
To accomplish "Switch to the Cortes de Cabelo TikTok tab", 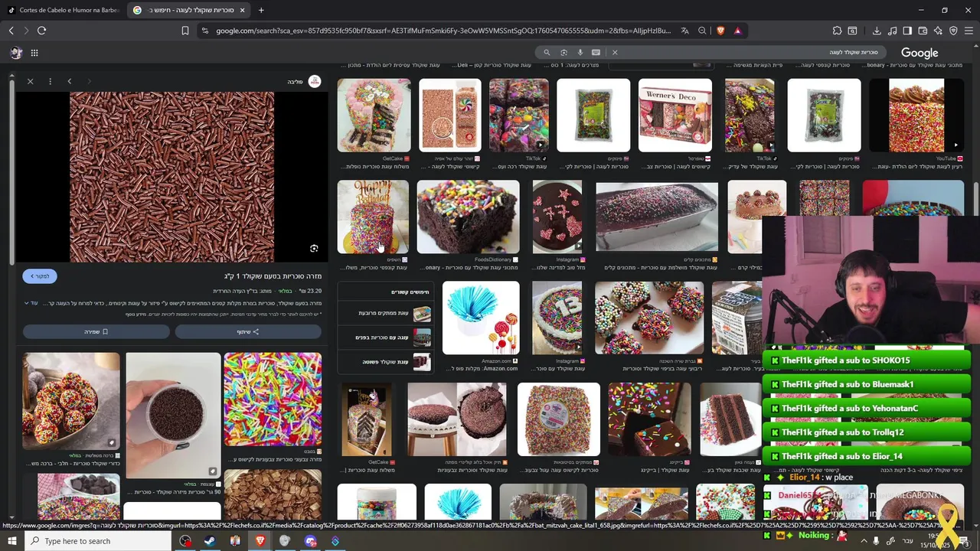I will coord(63,10).
